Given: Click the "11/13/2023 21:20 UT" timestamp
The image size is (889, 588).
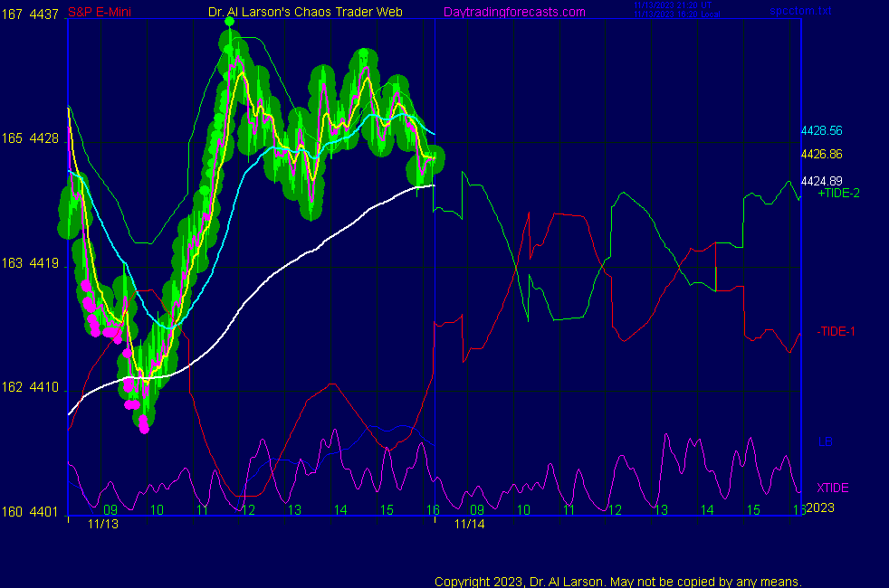Looking at the screenshot, I should click(x=673, y=5).
